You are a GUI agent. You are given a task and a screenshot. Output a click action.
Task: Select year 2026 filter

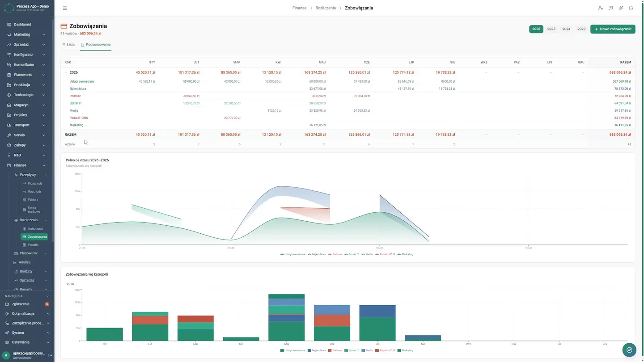pyautogui.click(x=536, y=29)
